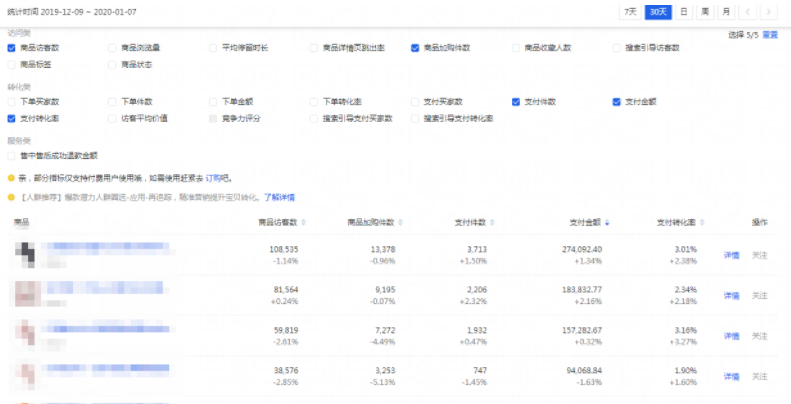This screenshot has width=791, height=404.
Task: Go to previous period with left arrow
Action: (748, 12)
